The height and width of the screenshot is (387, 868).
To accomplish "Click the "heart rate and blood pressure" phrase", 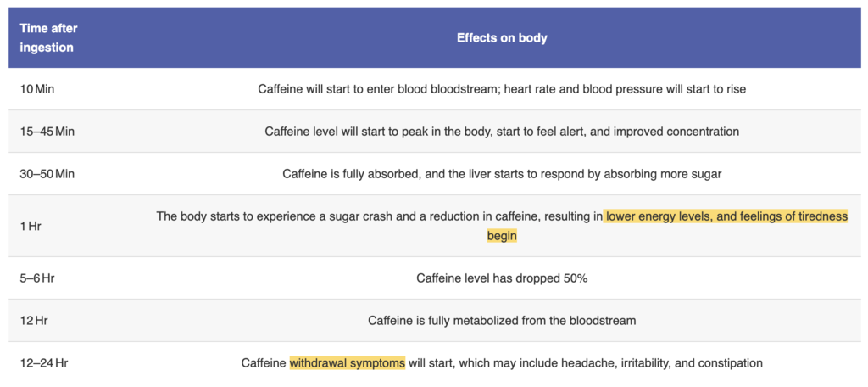I will [583, 89].
